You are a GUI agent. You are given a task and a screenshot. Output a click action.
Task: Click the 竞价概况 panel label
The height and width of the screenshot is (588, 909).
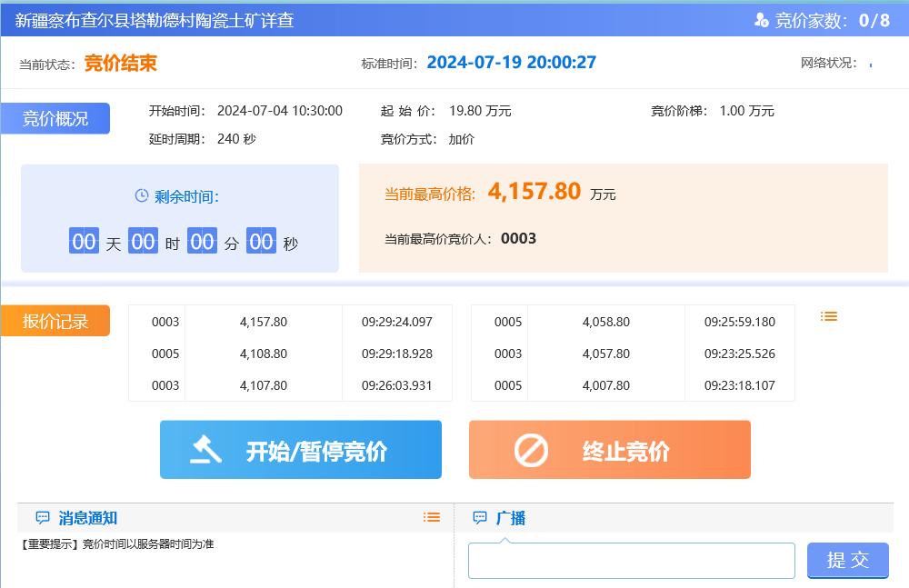58,118
